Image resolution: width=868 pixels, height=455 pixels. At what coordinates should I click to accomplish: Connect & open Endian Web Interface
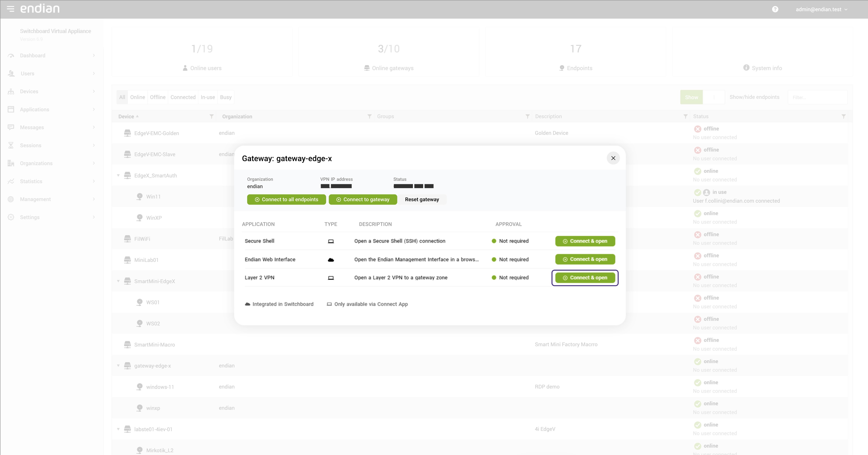[x=585, y=259]
